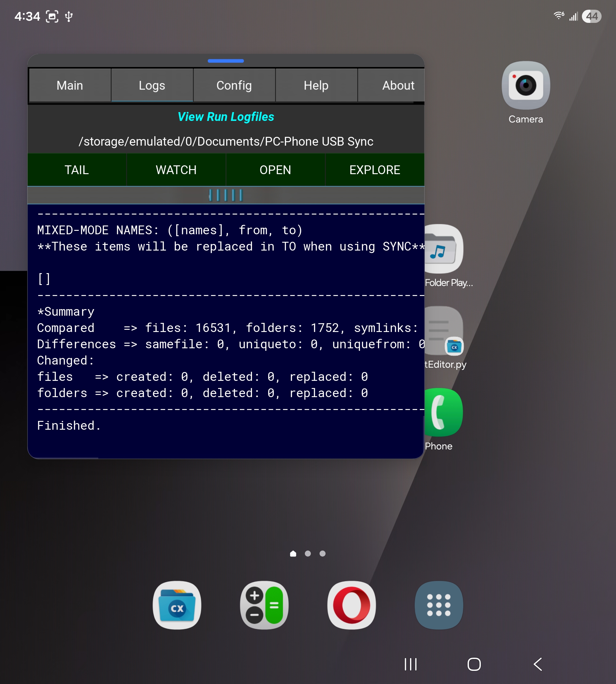This screenshot has width=616, height=684.
Task: Open the tEditor.py file shortcut
Action: coord(444,331)
